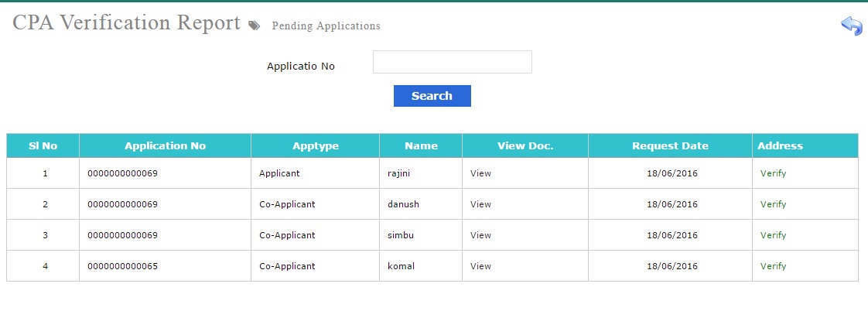868x311 pixels.
Task: Click application number 0000000000065 cell
Action: point(123,266)
